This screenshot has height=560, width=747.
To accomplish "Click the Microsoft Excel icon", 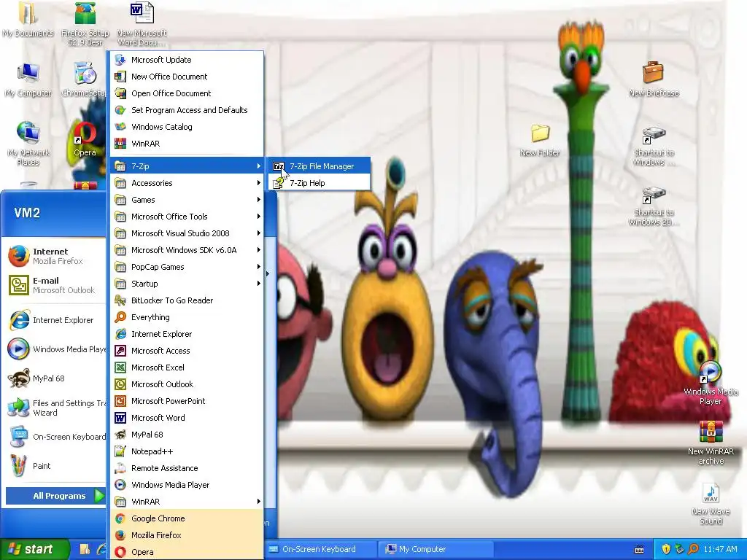I will (x=120, y=367).
